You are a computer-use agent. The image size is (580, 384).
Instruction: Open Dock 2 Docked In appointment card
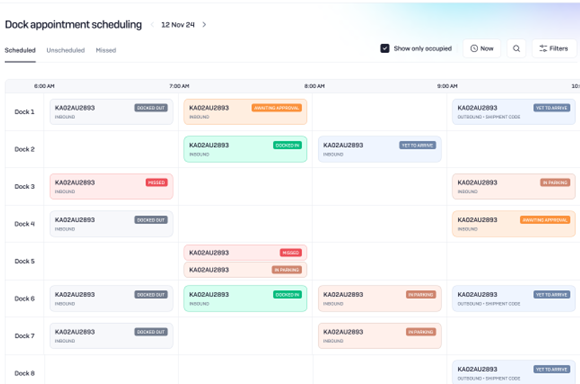point(245,149)
